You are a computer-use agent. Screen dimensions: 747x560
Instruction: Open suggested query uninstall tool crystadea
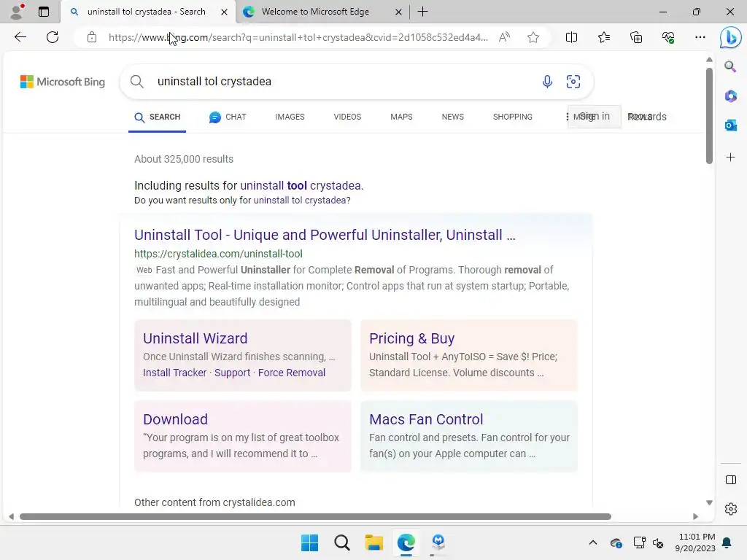(301, 185)
